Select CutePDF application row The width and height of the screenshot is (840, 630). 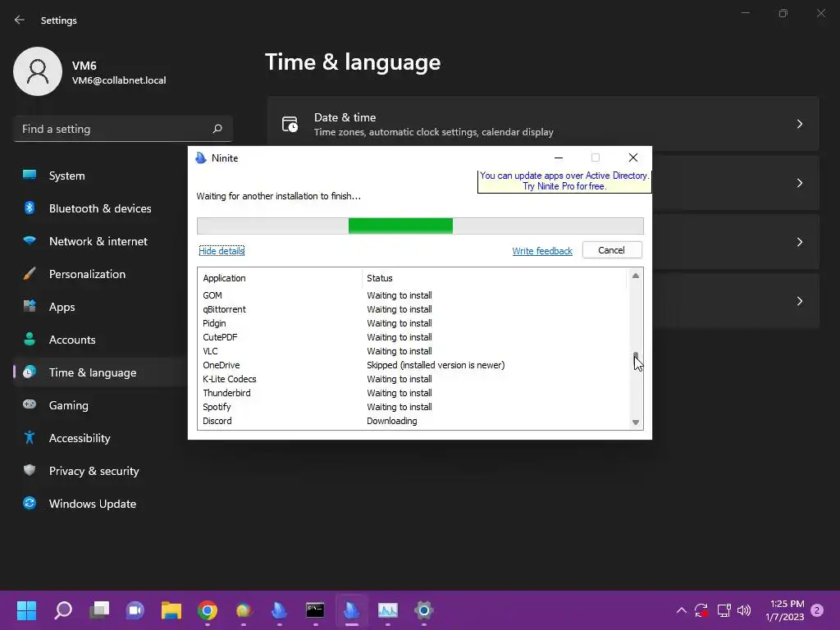413,337
